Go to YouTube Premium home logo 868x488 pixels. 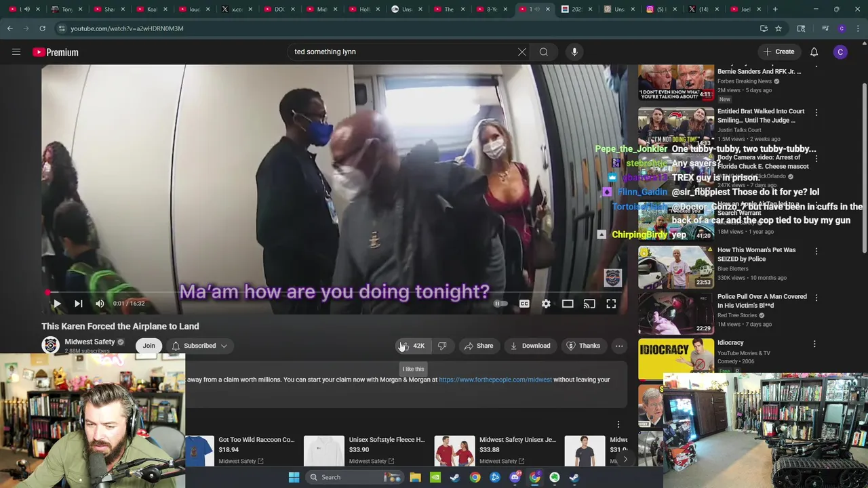tap(56, 52)
